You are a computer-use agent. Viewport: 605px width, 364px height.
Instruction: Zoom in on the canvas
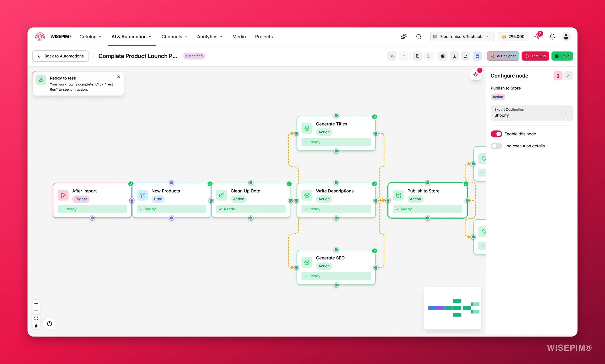pyautogui.click(x=36, y=303)
